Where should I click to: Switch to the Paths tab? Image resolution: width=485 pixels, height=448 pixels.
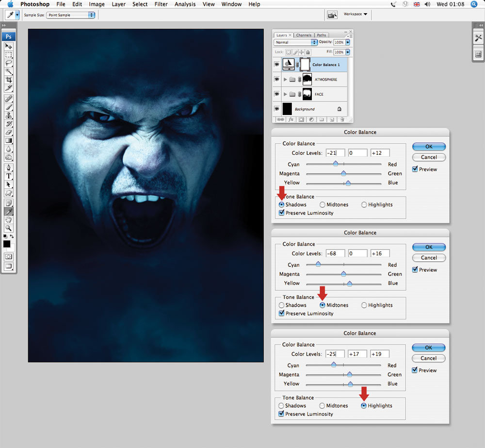(x=322, y=35)
